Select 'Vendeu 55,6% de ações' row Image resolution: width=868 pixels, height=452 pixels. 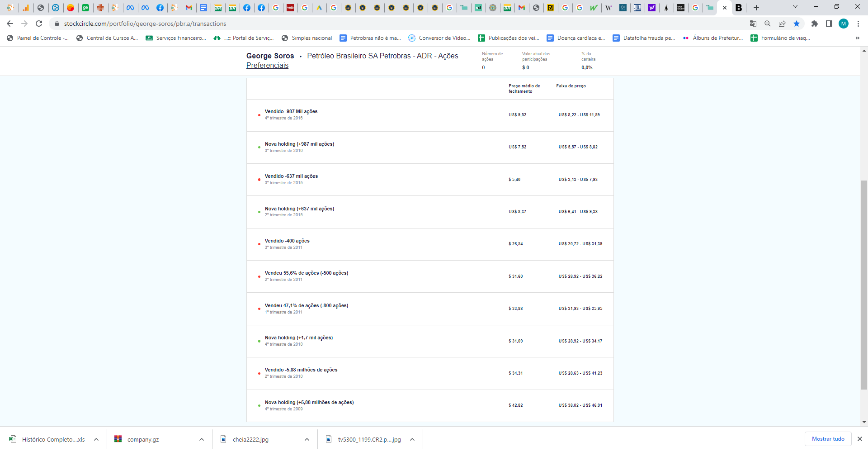click(430, 276)
